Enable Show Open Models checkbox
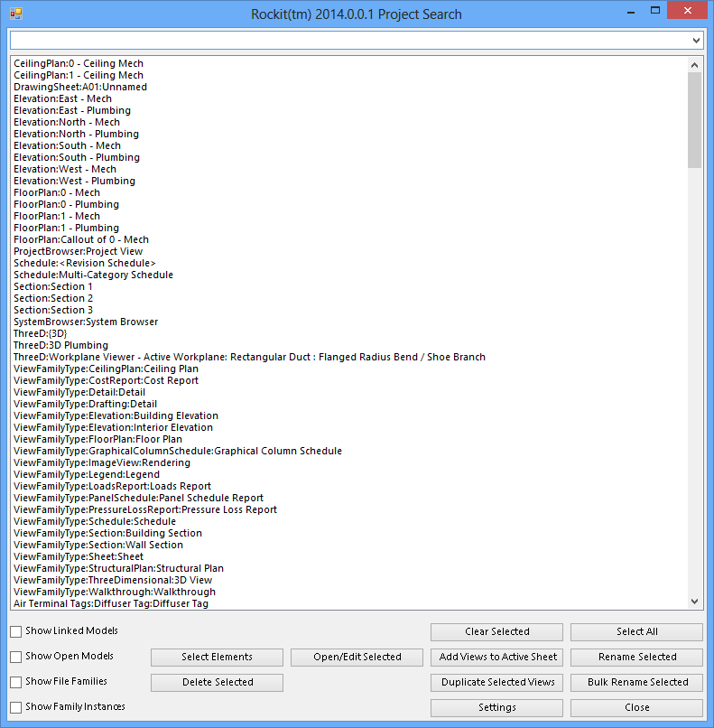The image size is (714, 728). 15,657
